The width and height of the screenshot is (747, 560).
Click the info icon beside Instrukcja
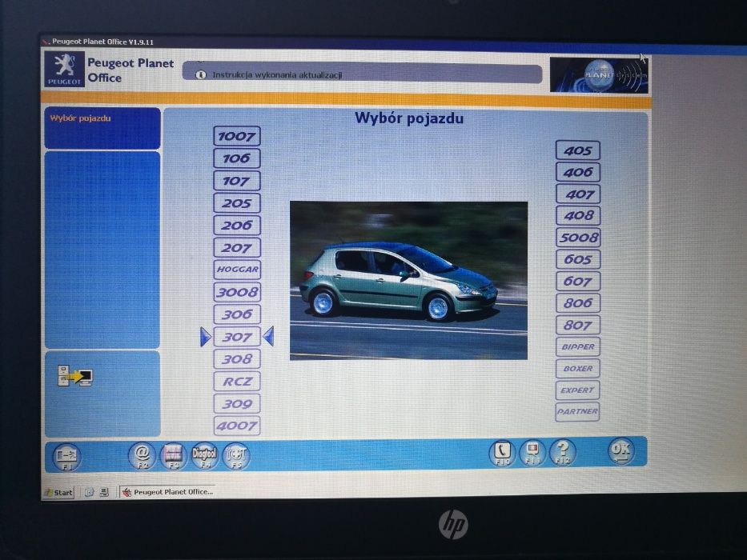tap(201, 74)
